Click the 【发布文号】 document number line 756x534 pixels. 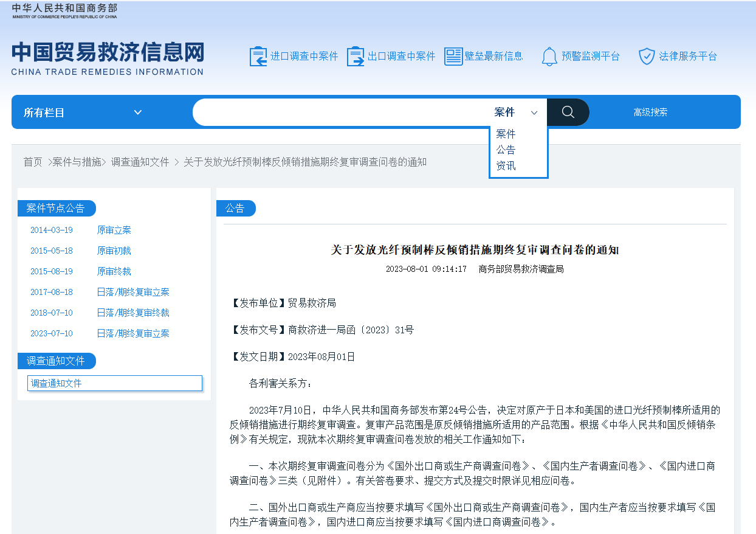click(322, 330)
